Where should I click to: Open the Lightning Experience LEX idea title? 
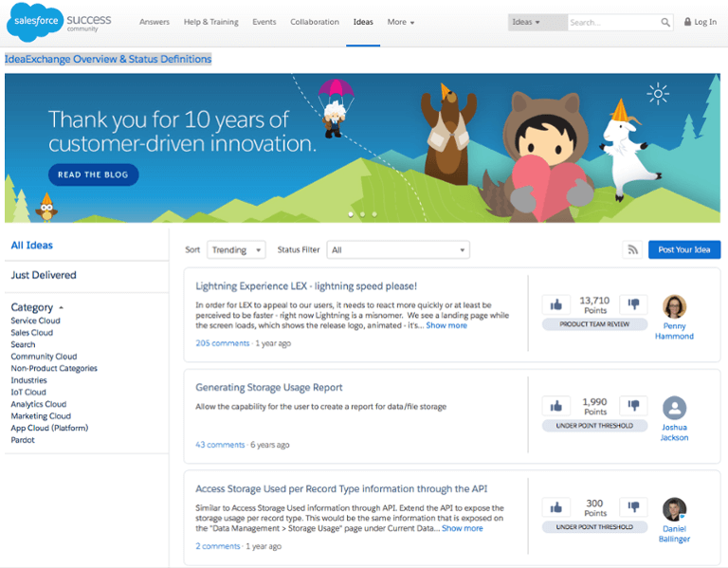306,286
